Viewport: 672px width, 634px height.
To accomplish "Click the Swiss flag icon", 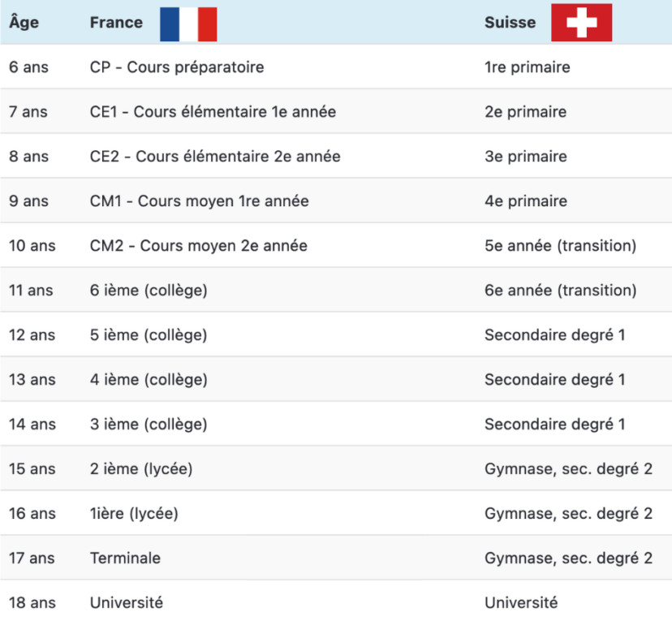I will pyautogui.click(x=581, y=23).
